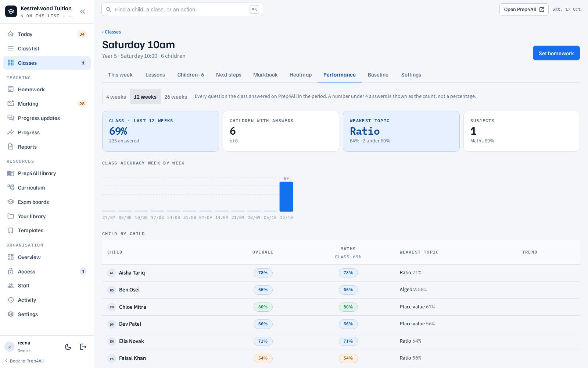
Task: Select the 4 weeks period
Action: [x=116, y=97]
